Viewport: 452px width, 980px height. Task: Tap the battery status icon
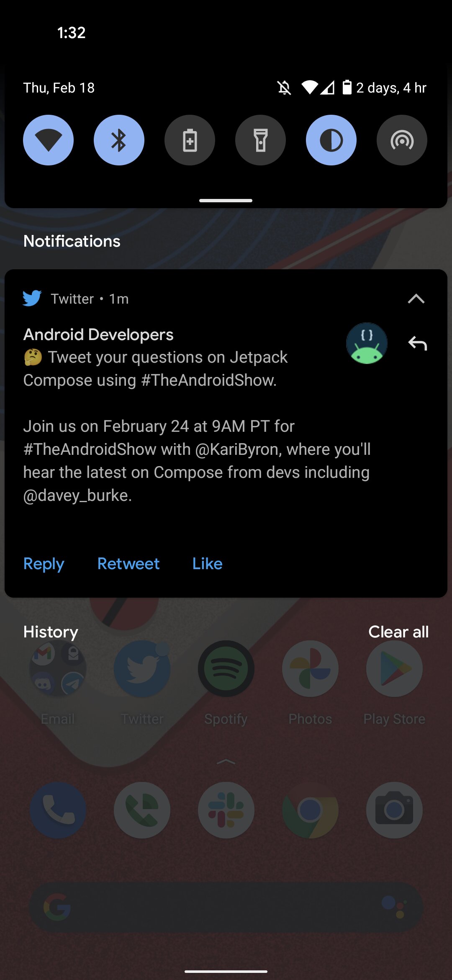pos(347,88)
